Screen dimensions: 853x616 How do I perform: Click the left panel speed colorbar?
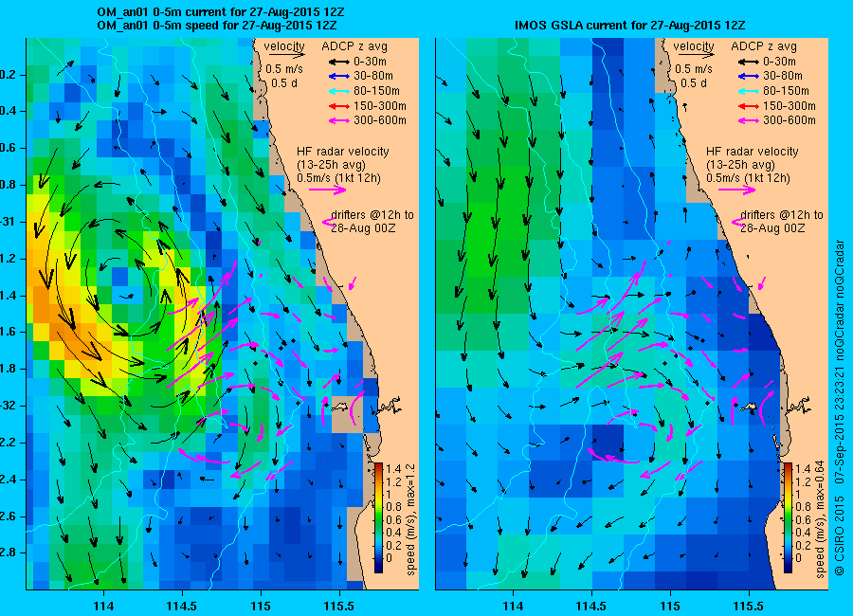(x=378, y=518)
